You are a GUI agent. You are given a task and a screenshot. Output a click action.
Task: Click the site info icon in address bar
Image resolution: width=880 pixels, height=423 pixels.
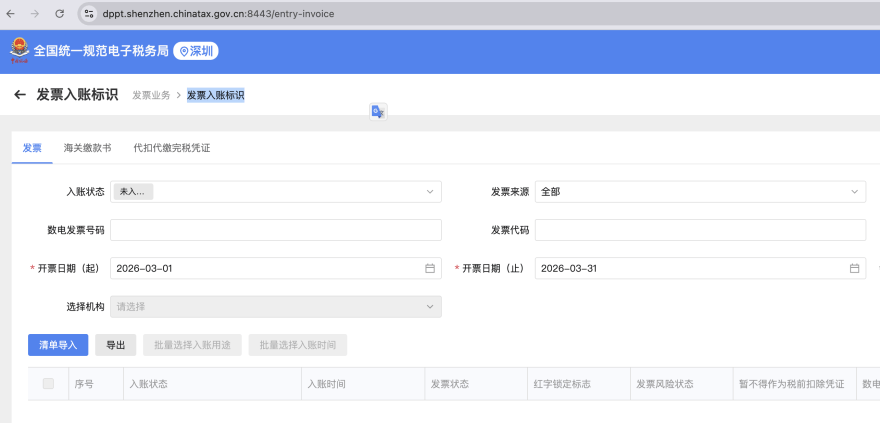pyautogui.click(x=89, y=14)
